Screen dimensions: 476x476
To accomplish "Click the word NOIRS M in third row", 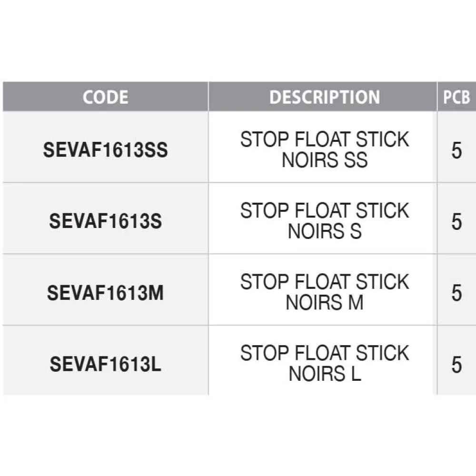I will (x=325, y=303).
